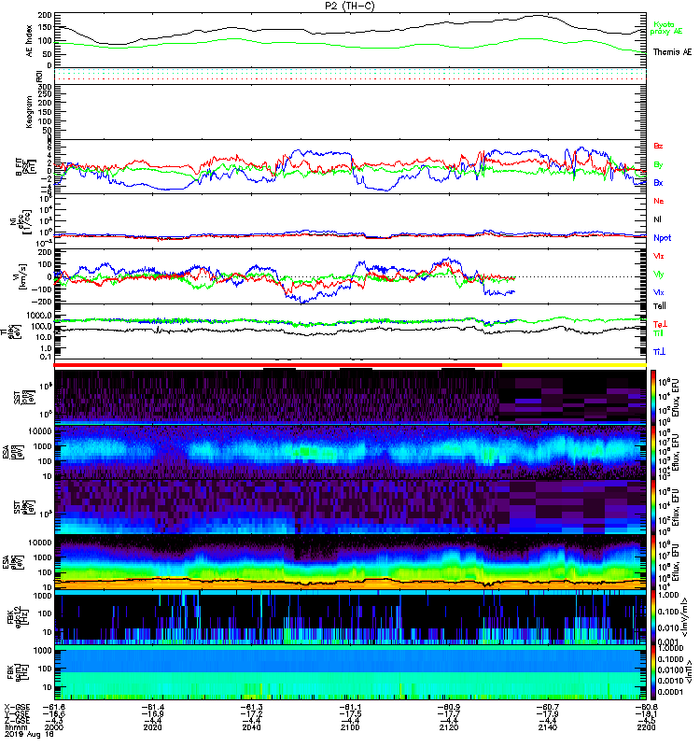
Task: Select the blue Npot legend label
Action: point(663,238)
